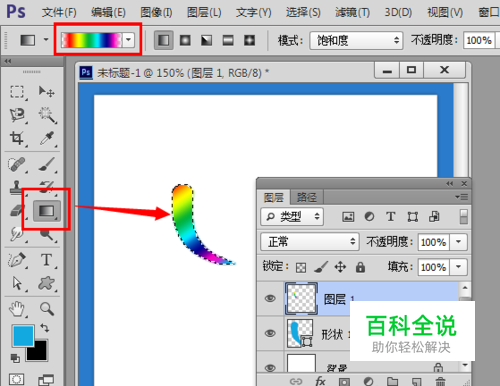Filter layers by adjustment layer icon
The width and height of the screenshot is (500, 386).
coord(369,217)
